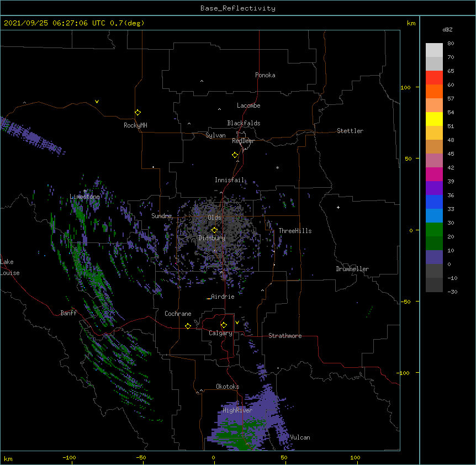Click the yellow marker west of Calgary near Cochrane

188,326
